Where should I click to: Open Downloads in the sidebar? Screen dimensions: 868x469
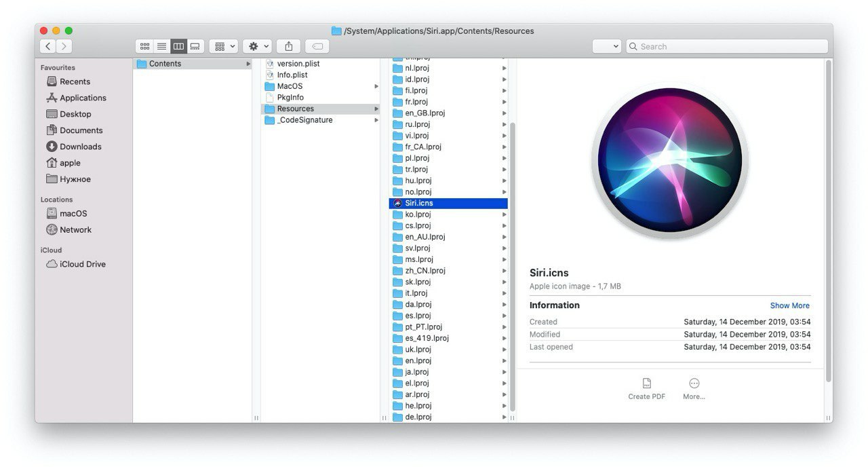[73, 147]
